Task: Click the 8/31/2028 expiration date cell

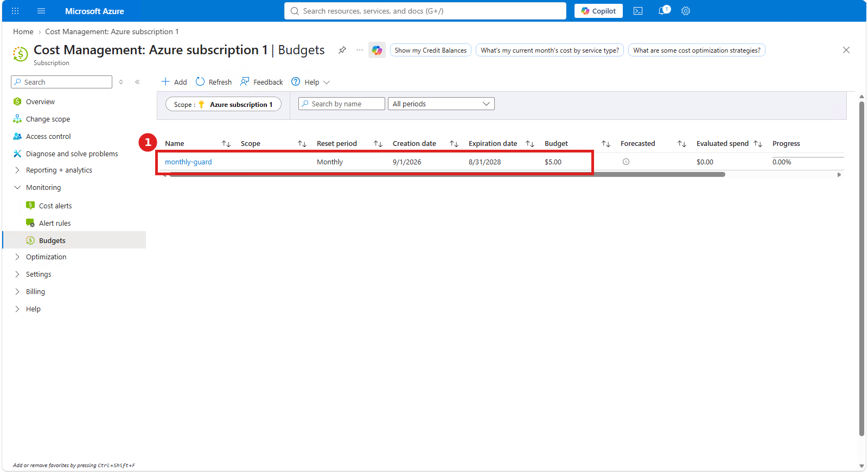Action: coord(485,162)
